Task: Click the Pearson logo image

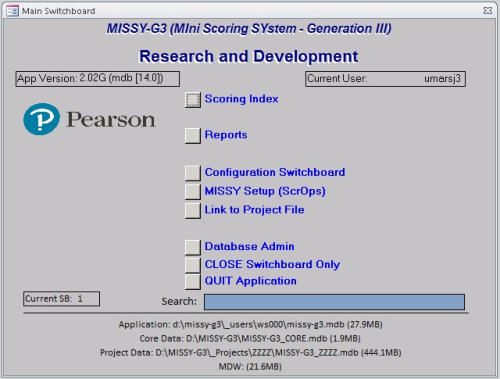Action: 89,119
